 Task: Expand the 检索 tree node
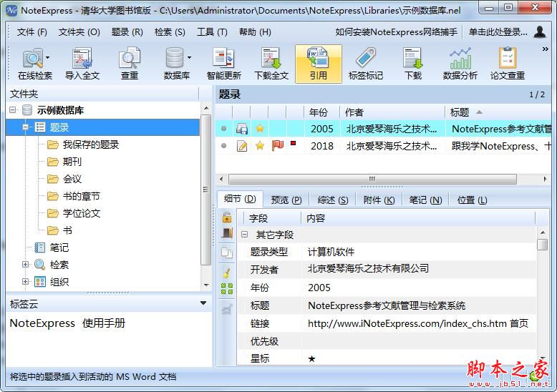pos(25,264)
